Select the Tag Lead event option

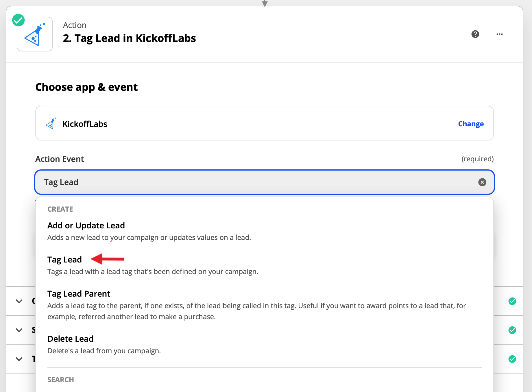pyautogui.click(x=264, y=265)
